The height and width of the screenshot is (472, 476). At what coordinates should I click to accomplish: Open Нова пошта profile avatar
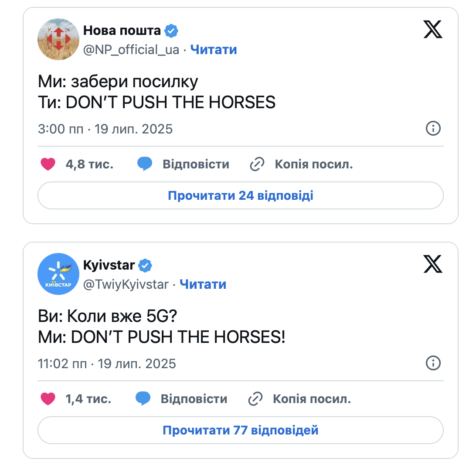58,39
